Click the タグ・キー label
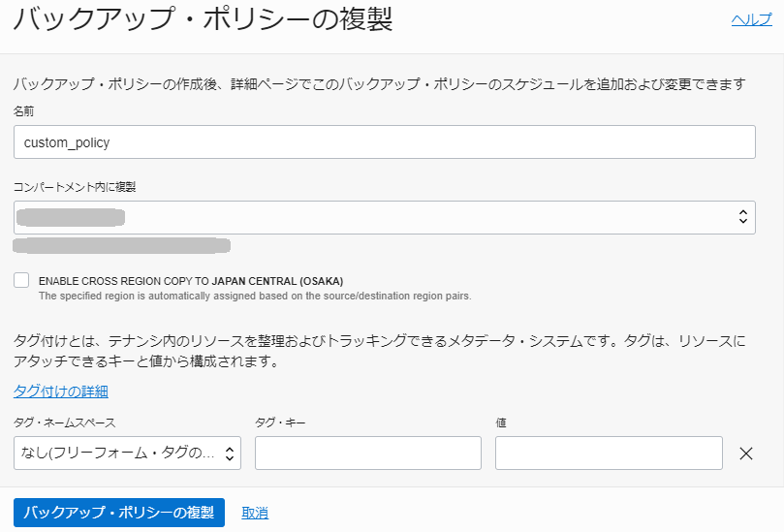This screenshot has height=532, width=784. tap(280, 422)
